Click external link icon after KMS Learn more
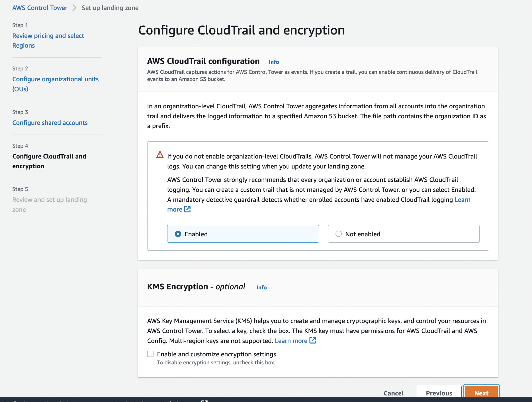This screenshot has height=402, width=532. (313, 340)
